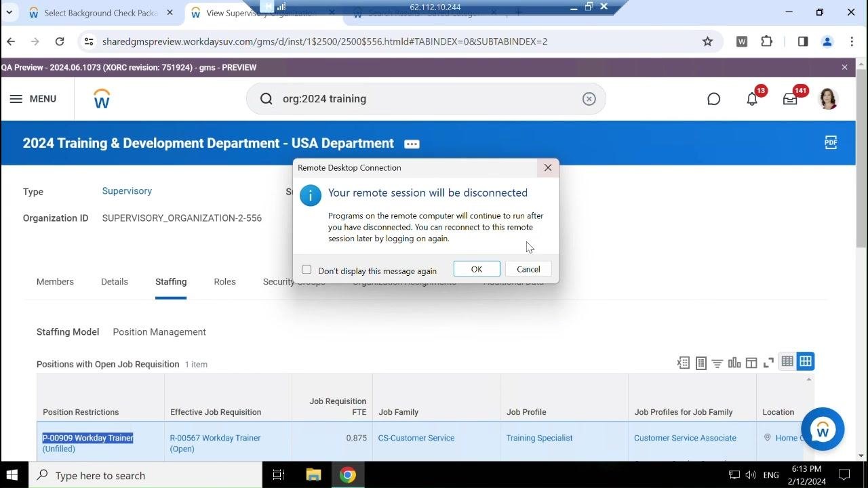
Task: Open R-00567 Workday Trainer requisition link
Action: pos(215,443)
